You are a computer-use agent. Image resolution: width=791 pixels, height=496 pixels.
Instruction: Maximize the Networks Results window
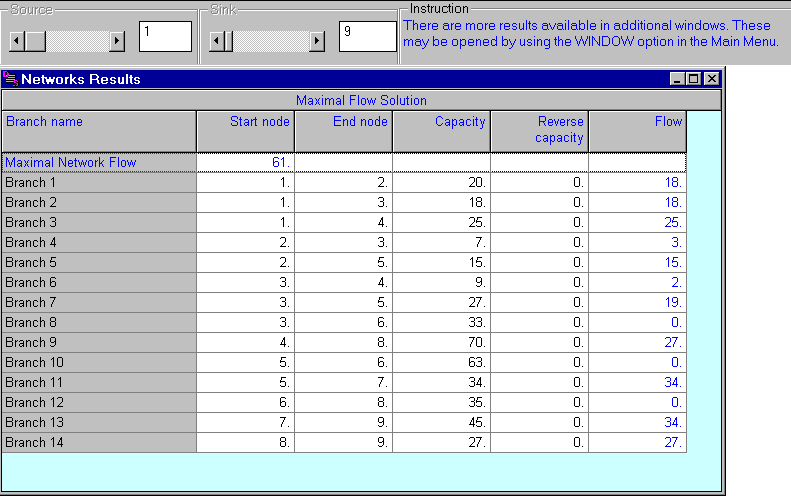point(694,79)
